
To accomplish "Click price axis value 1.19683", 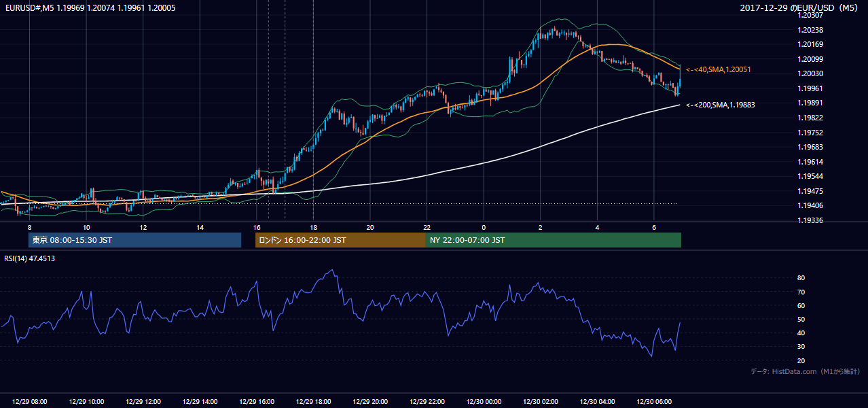I will 810,147.
